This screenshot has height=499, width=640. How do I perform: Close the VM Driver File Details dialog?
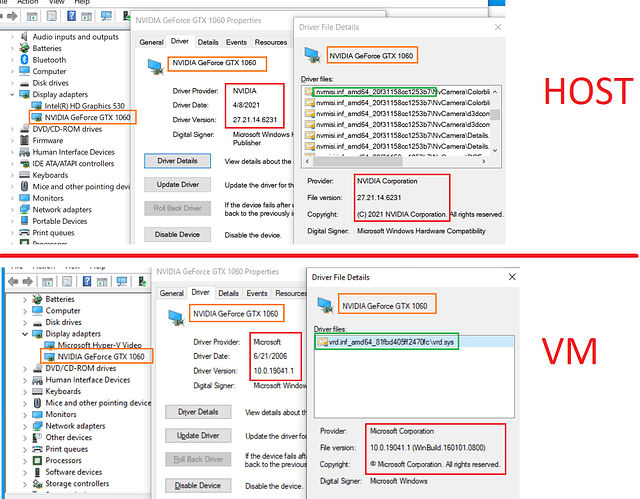tap(512, 277)
